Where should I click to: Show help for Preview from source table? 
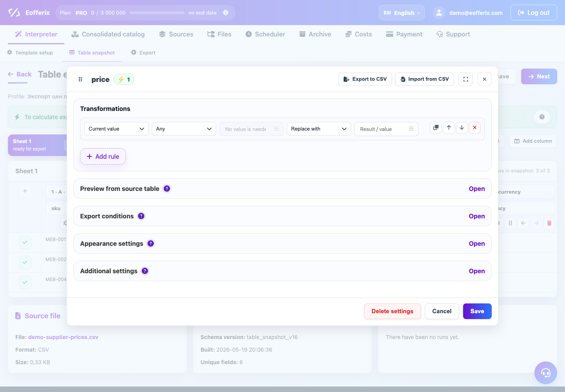[167, 189]
